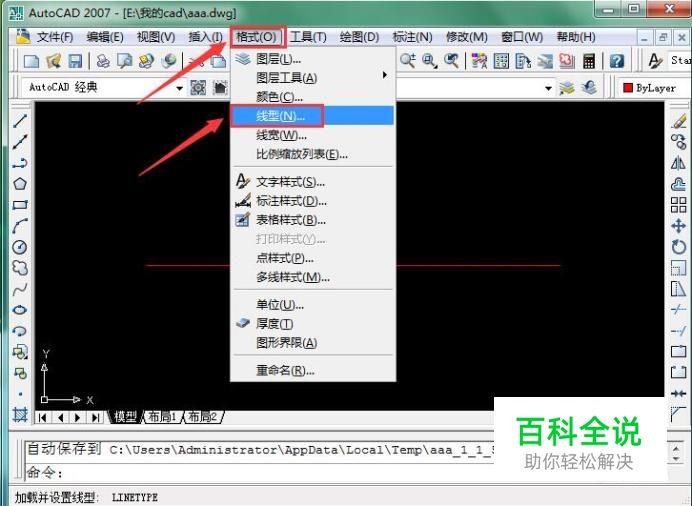Click the Text Style icon in toolbar
This screenshot has width=692, height=506.
point(655,61)
